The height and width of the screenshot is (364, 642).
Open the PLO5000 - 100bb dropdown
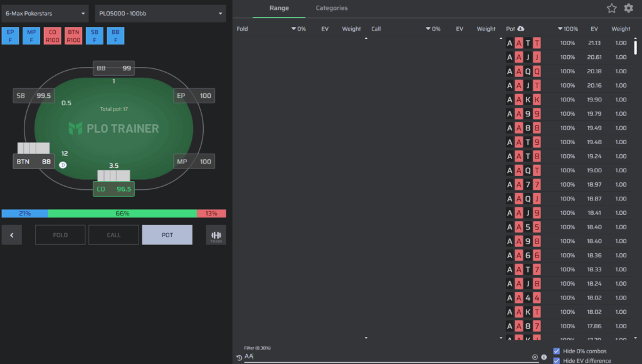[x=160, y=14]
